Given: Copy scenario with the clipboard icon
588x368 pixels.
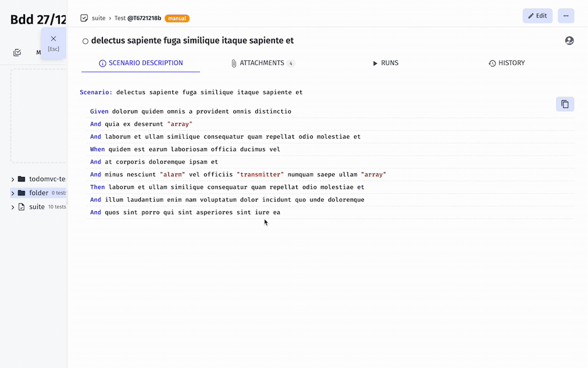Looking at the screenshot, I should (565, 104).
